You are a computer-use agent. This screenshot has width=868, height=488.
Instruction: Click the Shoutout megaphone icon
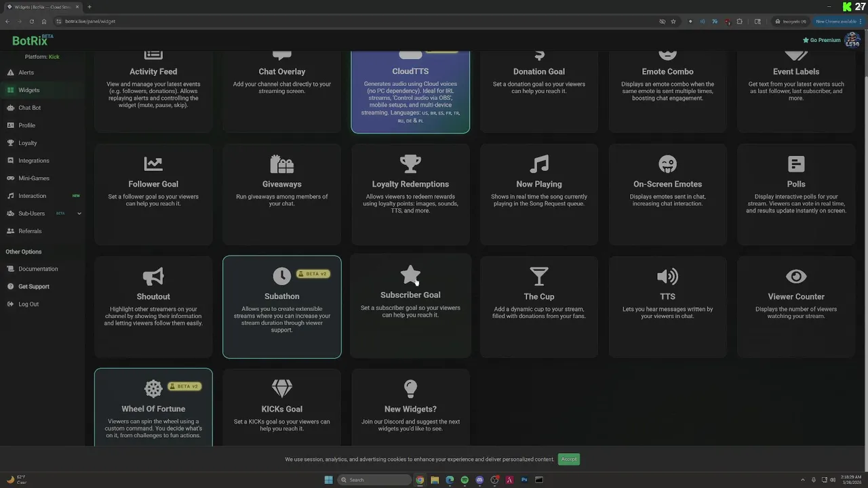click(153, 276)
